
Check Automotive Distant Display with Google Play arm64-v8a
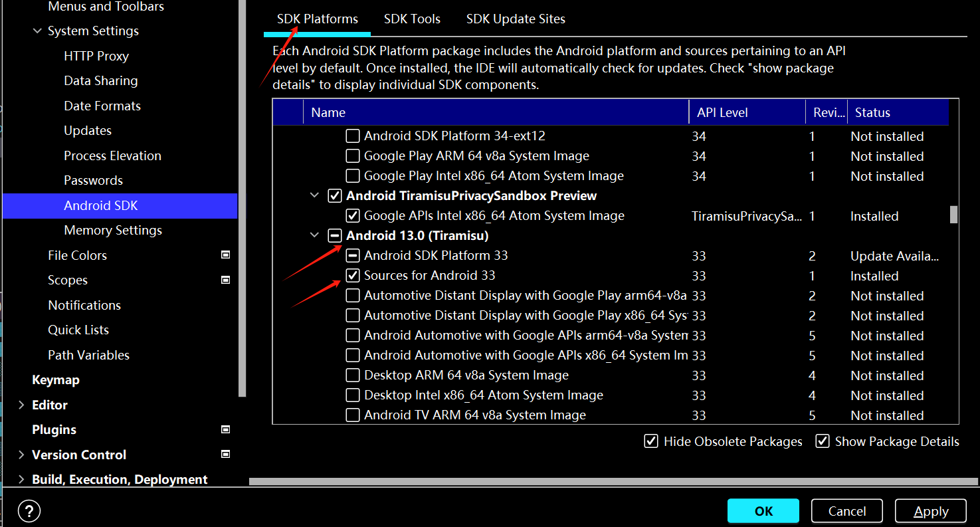[x=353, y=296]
